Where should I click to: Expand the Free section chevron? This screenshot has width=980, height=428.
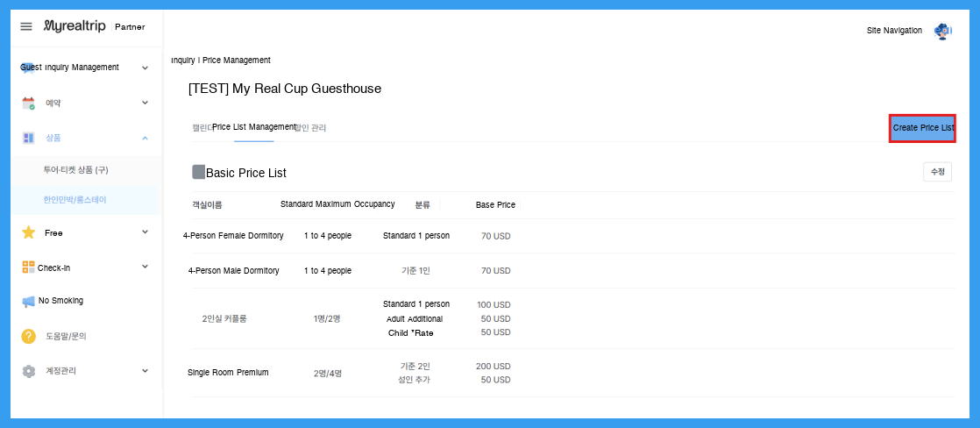coord(145,232)
